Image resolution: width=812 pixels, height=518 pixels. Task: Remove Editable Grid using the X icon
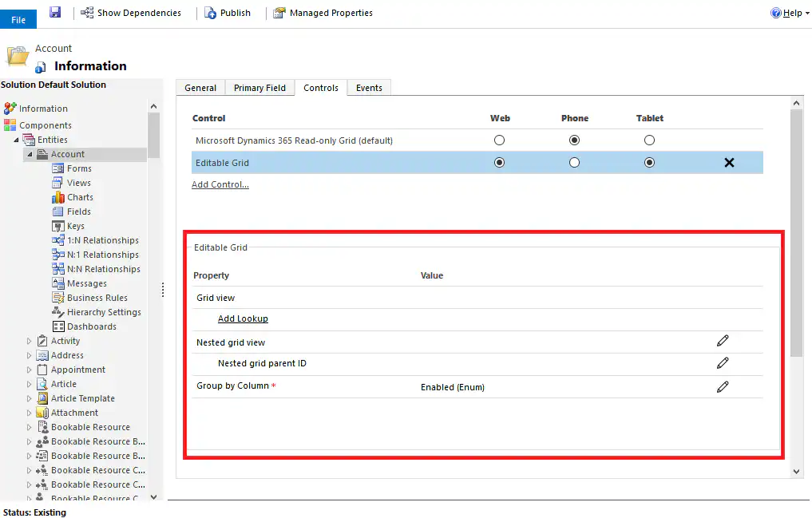point(729,162)
